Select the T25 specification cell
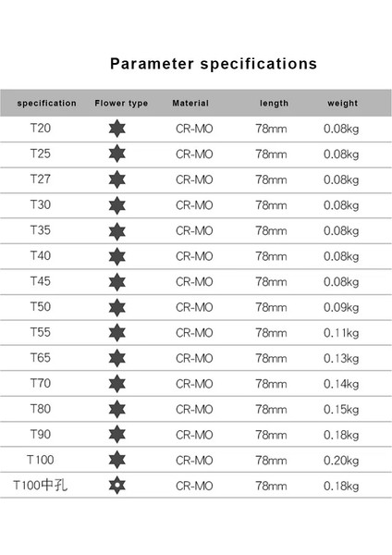Screen dimensions: 392x555 (x=41, y=154)
